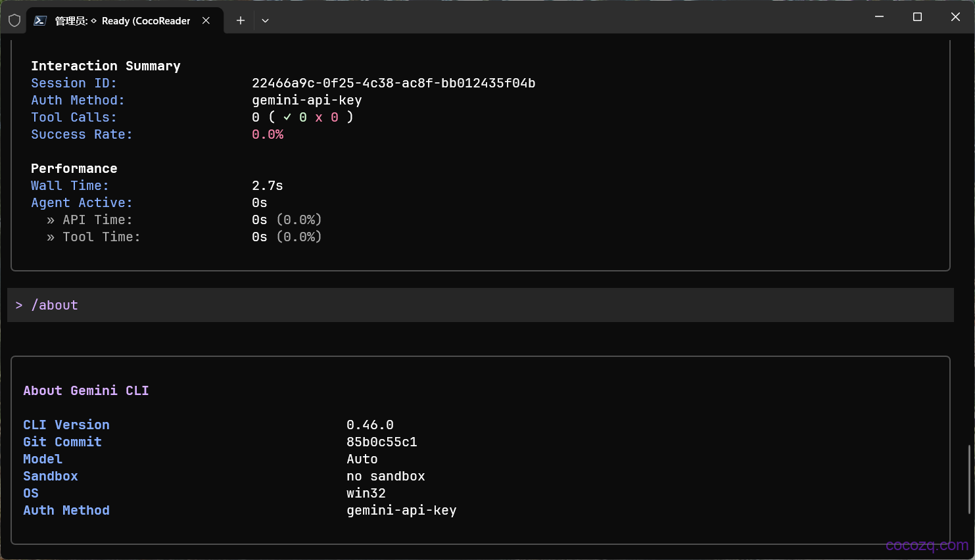The width and height of the screenshot is (975, 560).
Task: Click the 0.46.0 version number
Action: [370, 425]
